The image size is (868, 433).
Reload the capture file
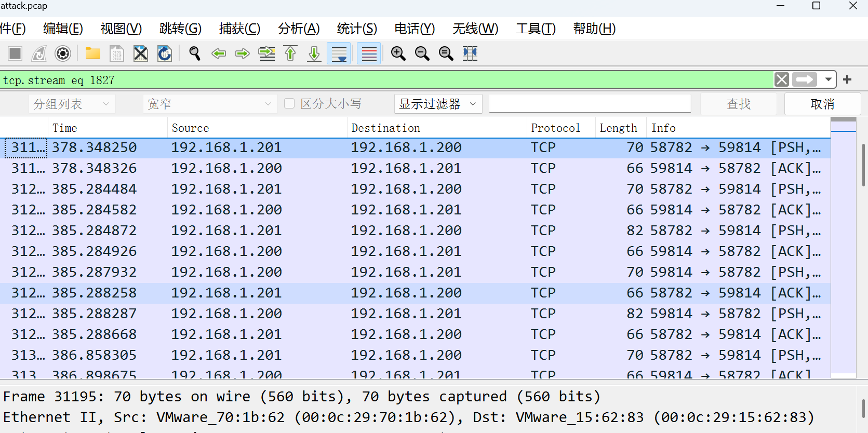165,53
